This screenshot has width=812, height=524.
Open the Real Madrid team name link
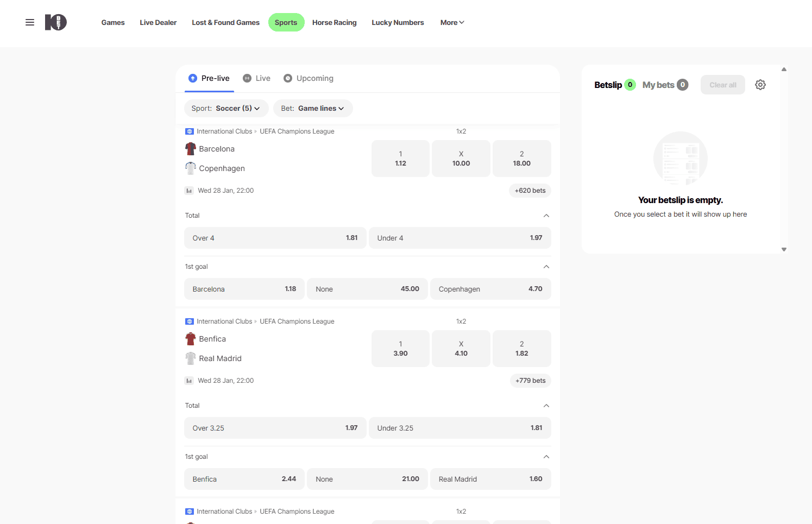[x=220, y=358]
